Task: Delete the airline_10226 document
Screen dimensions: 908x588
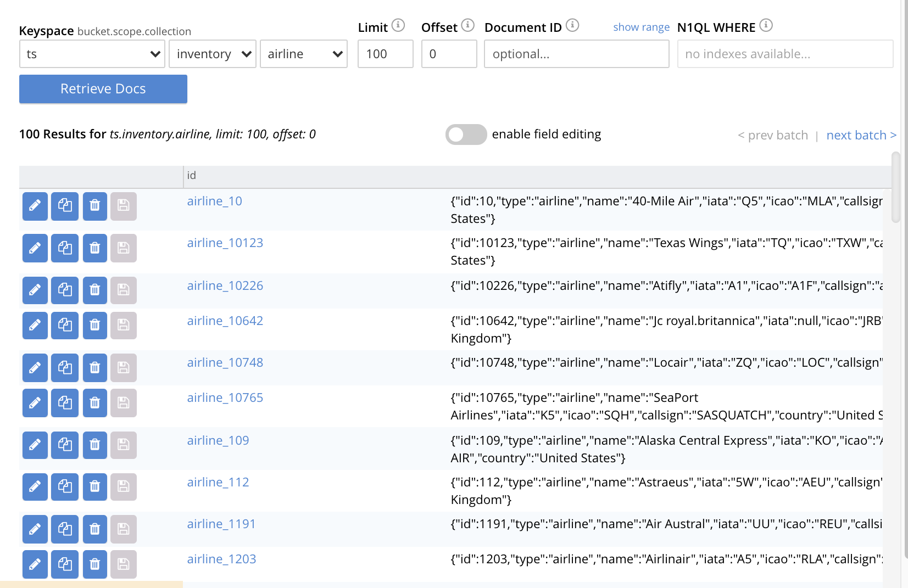Action: (95, 290)
